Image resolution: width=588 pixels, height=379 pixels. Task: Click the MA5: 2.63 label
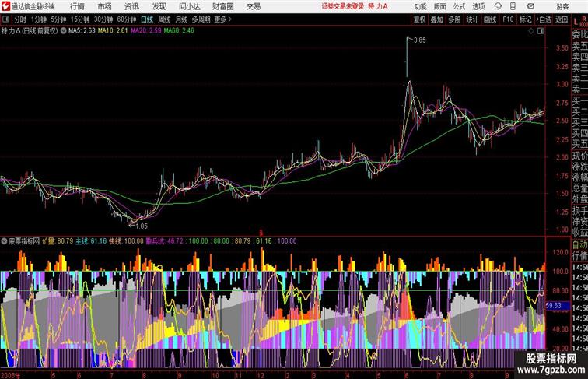click(82, 31)
